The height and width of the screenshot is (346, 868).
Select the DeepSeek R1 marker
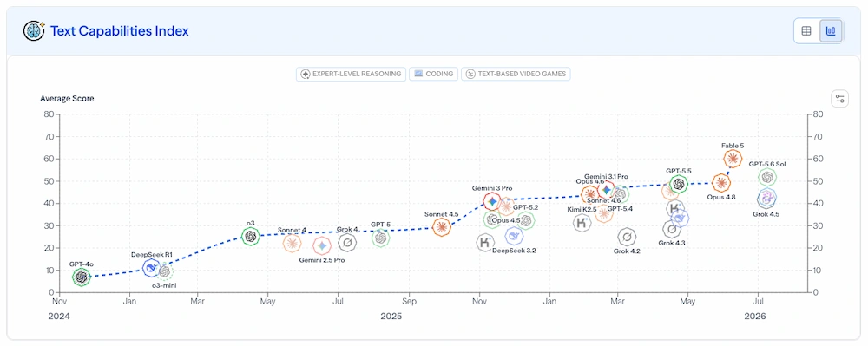(152, 268)
